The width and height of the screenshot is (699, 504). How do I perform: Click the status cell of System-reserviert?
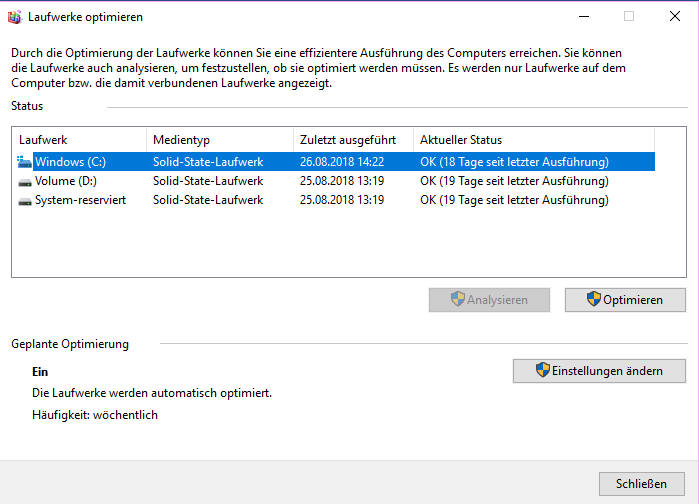pyautogui.click(x=514, y=200)
